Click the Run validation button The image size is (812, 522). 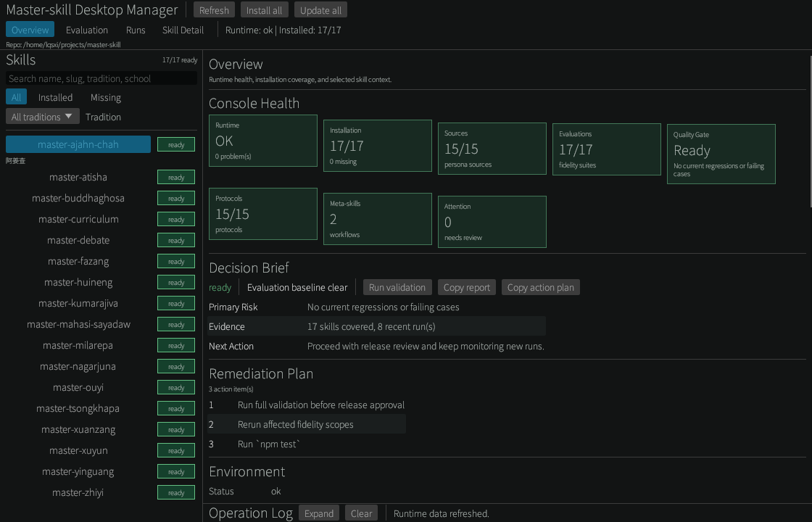coord(397,287)
